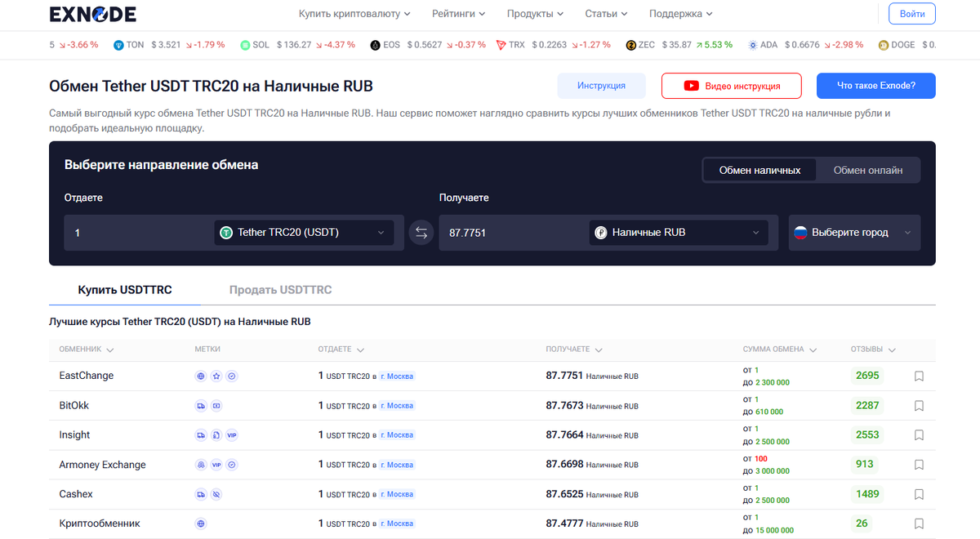Click the swap direction arrows icon
The image size is (980, 539).
tap(421, 233)
